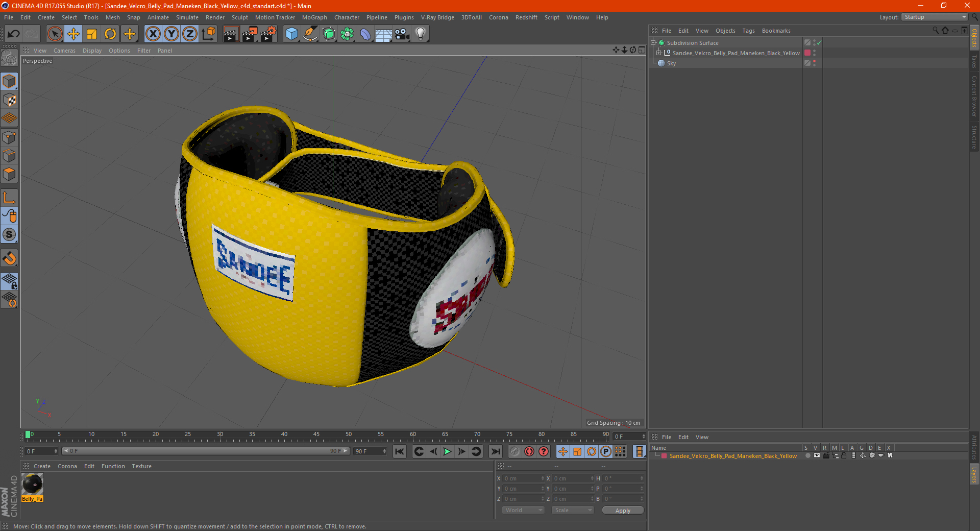980x531 pixels.
Task: Click the Array modeling objects icon
Action: click(347, 34)
